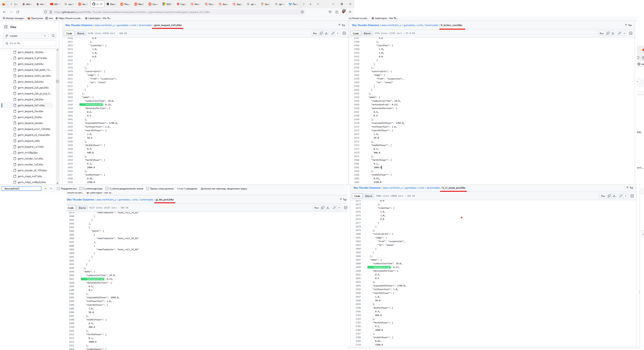Screen dimensions: 644x350
Task: Select Blame tab for jp_tkx_prot.blkx
Action: 82,208
